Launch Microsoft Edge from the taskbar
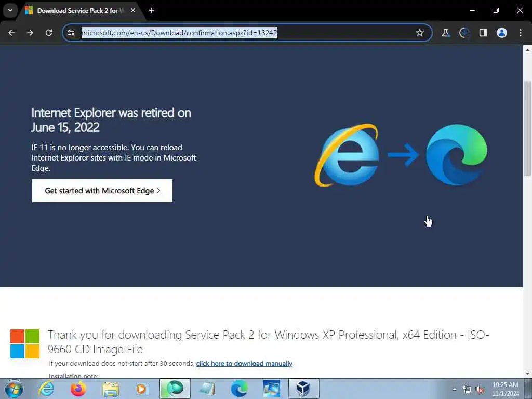This screenshot has height=399, width=532. (x=239, y=389)
